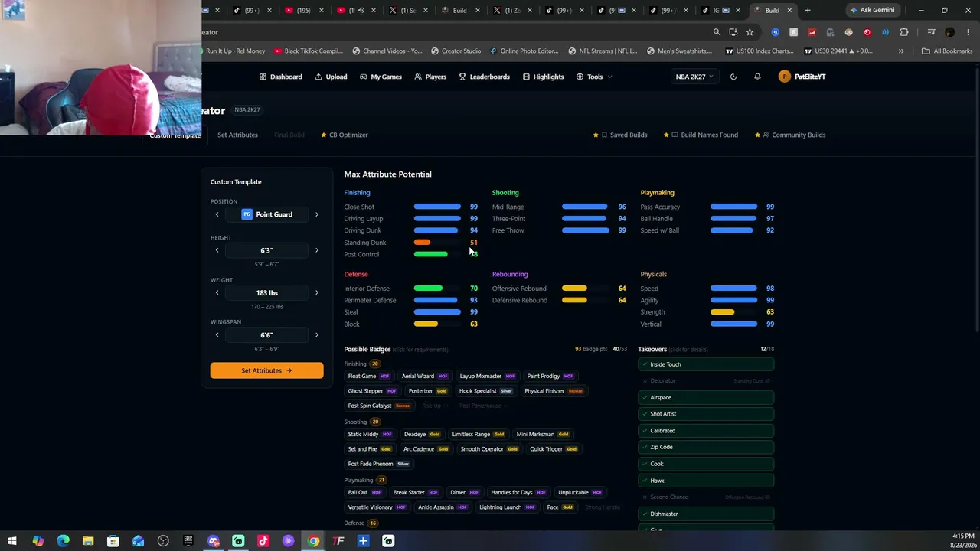
Task: Show hidden bookmarks overflow chevron
Action: [901, 51]
